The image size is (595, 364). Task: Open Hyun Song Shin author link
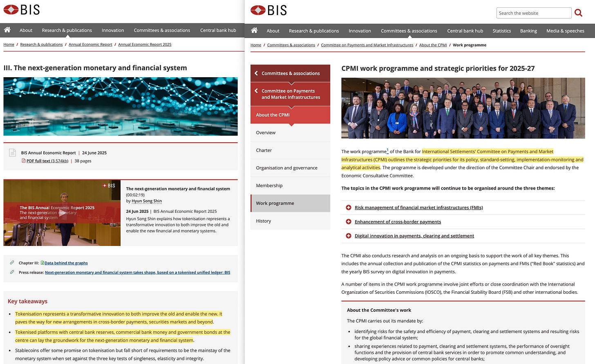click(147, 201)
